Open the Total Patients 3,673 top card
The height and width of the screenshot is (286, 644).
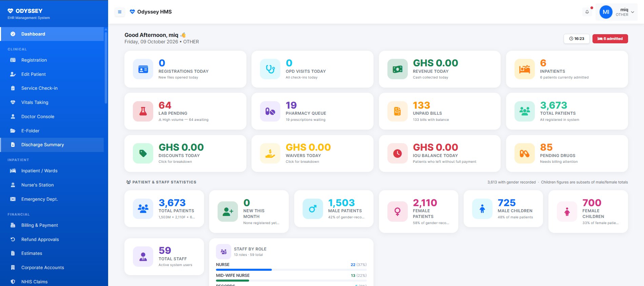pos(567,111)
